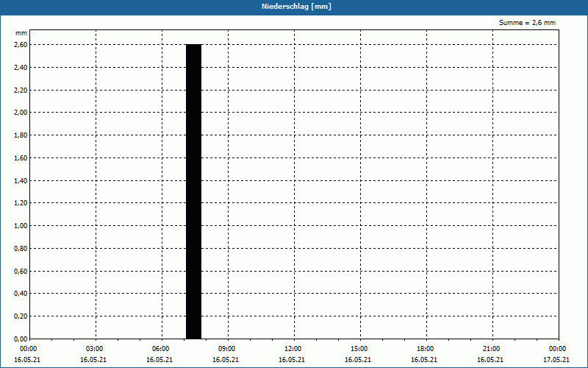The image size is (588, 368).
Task: Click the 'mm' unit label on y-axis
Action: [21, 33]
